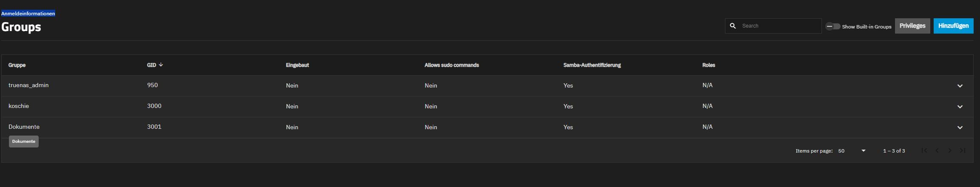Image resolution: width=980 pixels, height=187 pixels.
Task: Click the search magnifier icon
Action: [x=733, y=26]
